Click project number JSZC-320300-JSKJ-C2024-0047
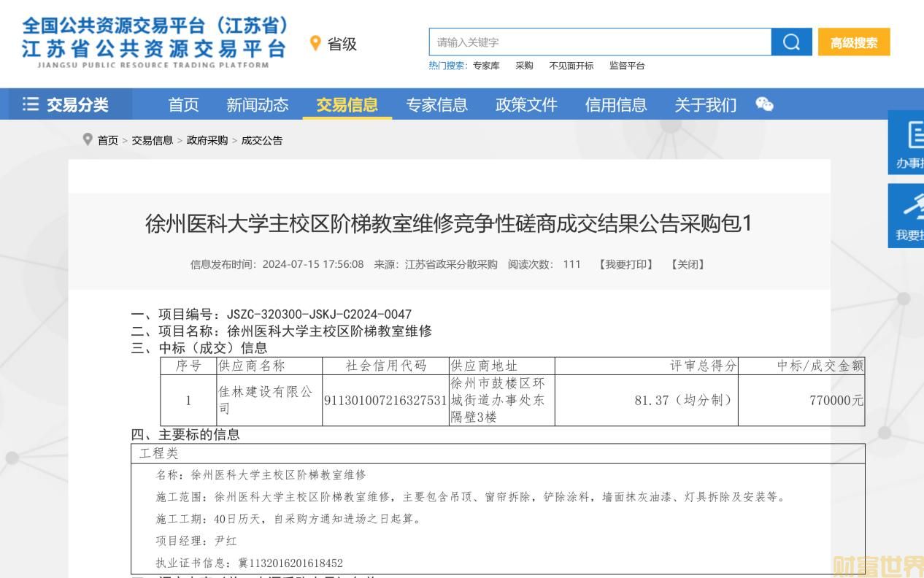The width and height of the screenshot is (924, 578). click(x=319, y=315)
